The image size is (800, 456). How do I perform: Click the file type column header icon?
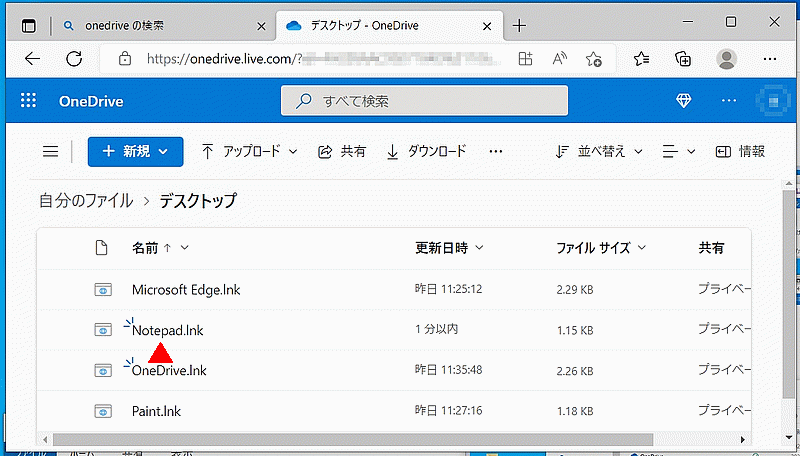(102, 248)
